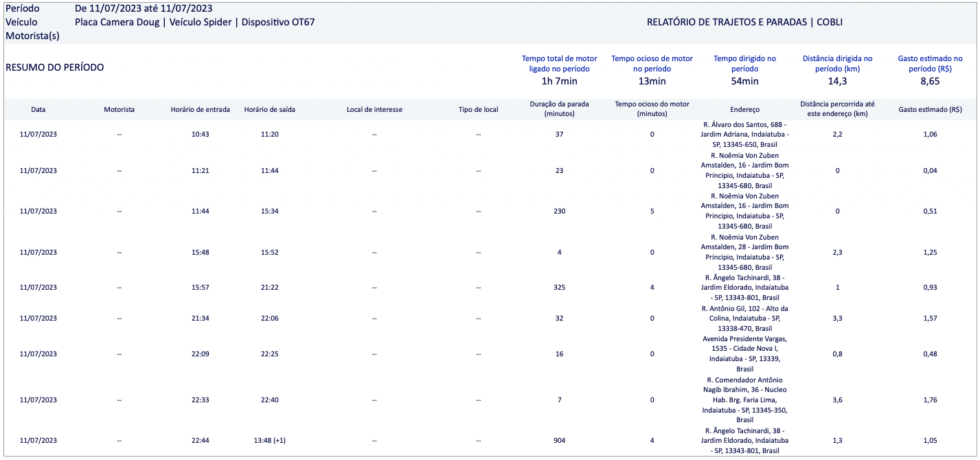Select entry time '22:33'

(x=201, y=400)
